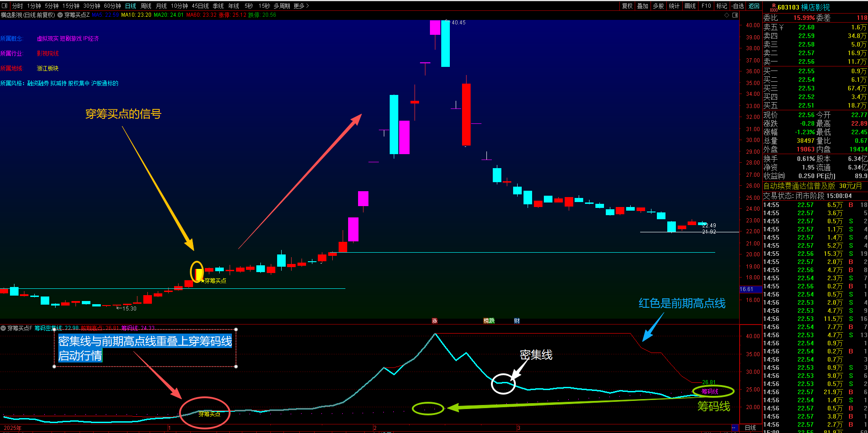Click the F10 company info button
The image size is (868, 433).
click(x=706, y=6)
